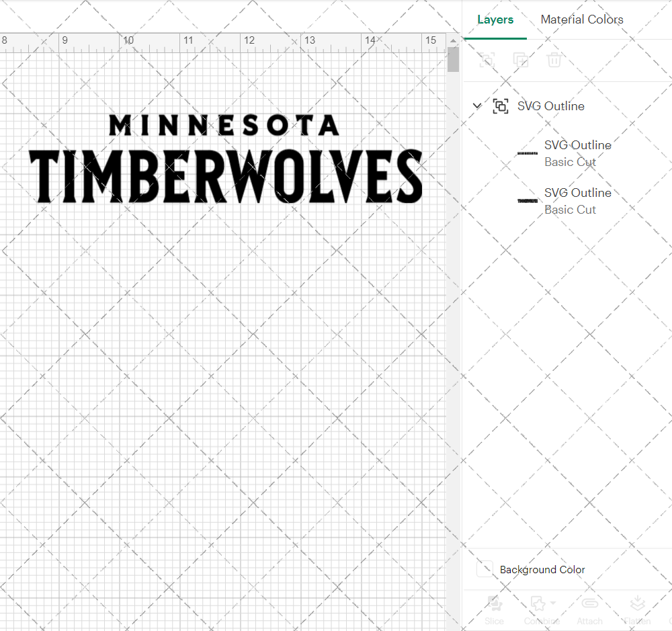Click the Group icon in Layers toolbar

[487, 60]
